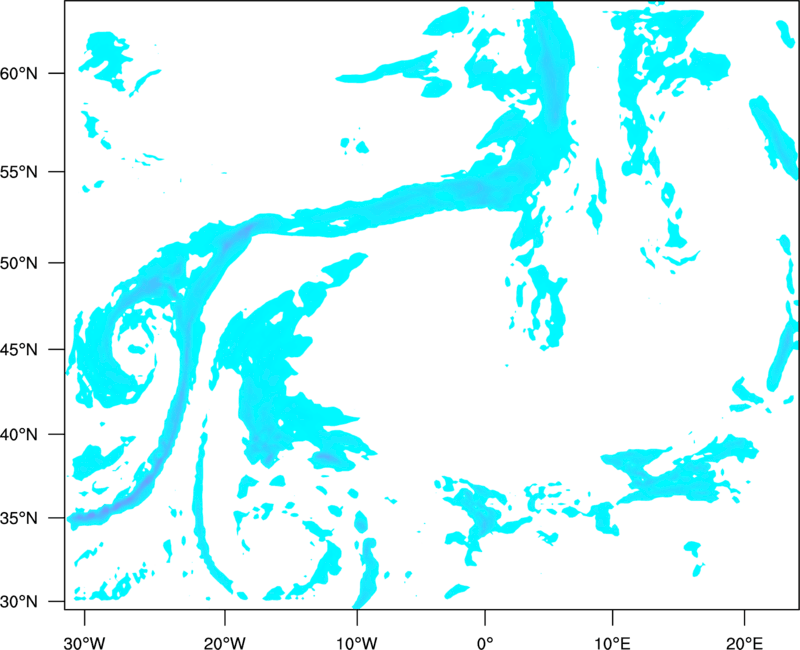Click the 50°N latitude label
The height and width of the screenshot is (650, 800).
(19, 263)
